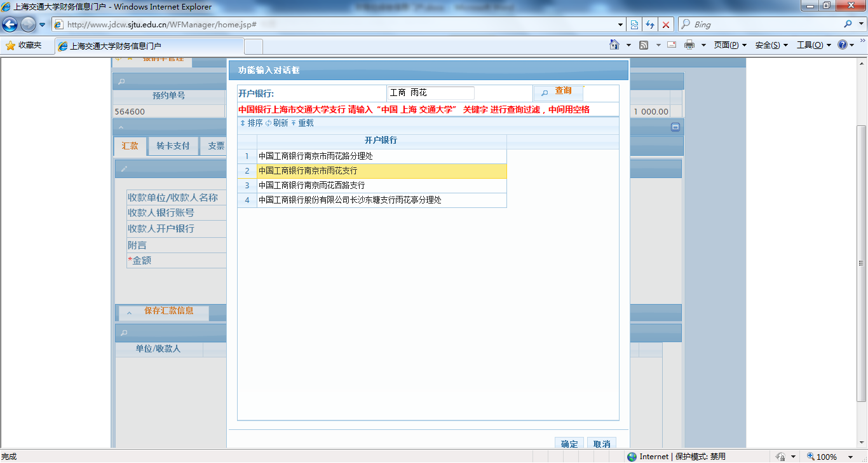Click the printer icon in toolbar
This screenshot has width=868, height=463.
[689, 45]
